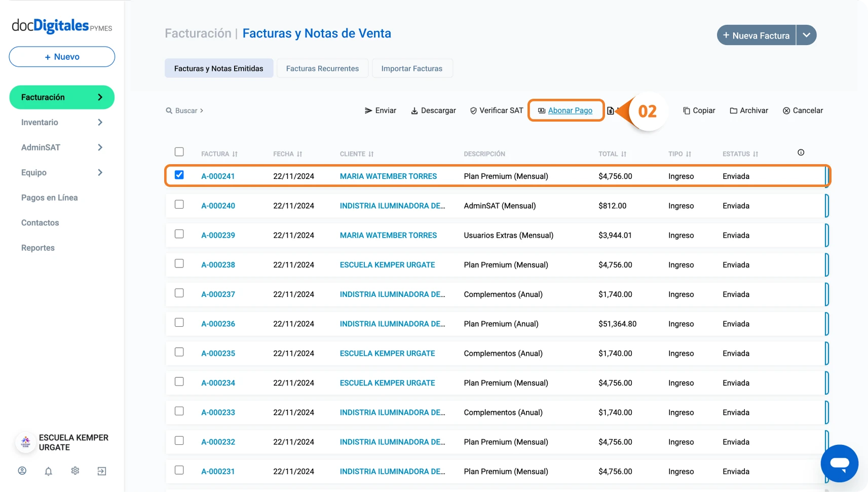
Task: Open the settings gear icon
Action: [75, 471]
